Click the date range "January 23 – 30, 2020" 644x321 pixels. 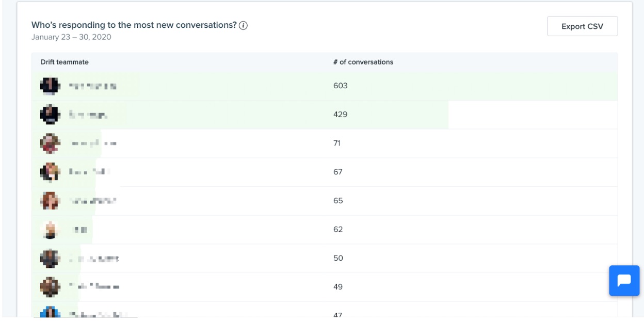click(71, 37)
